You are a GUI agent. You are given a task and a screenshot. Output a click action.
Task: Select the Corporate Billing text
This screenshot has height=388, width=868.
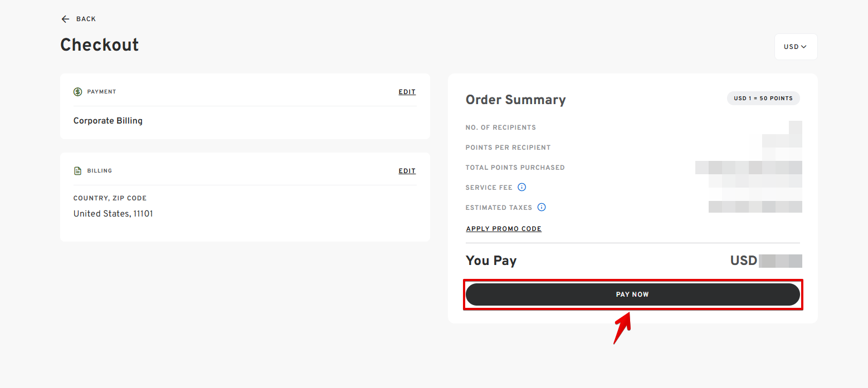[108, 121]
